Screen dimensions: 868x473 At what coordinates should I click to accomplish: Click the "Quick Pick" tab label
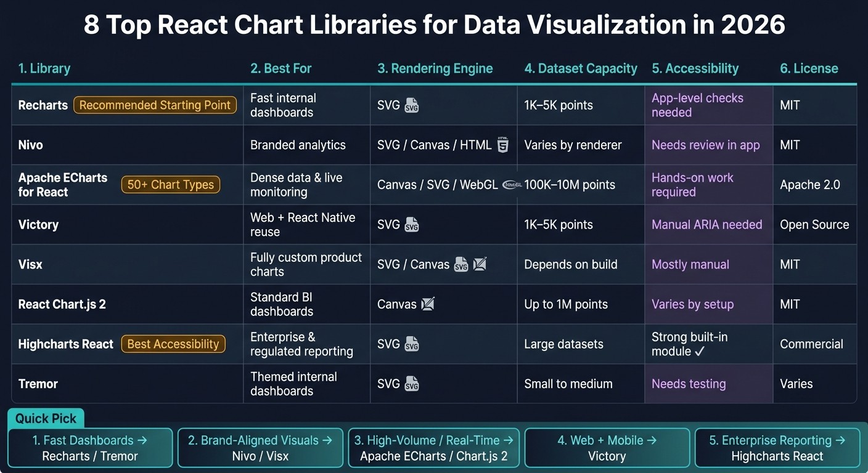[x=46, y=418]
